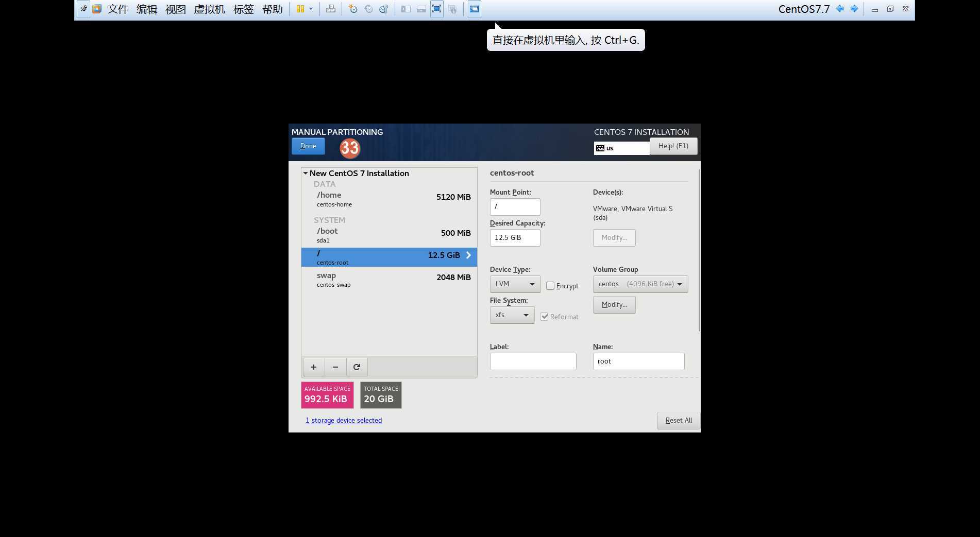Click the pin toolbar icon
The image size is (980, 537).
tap(83, 9)
